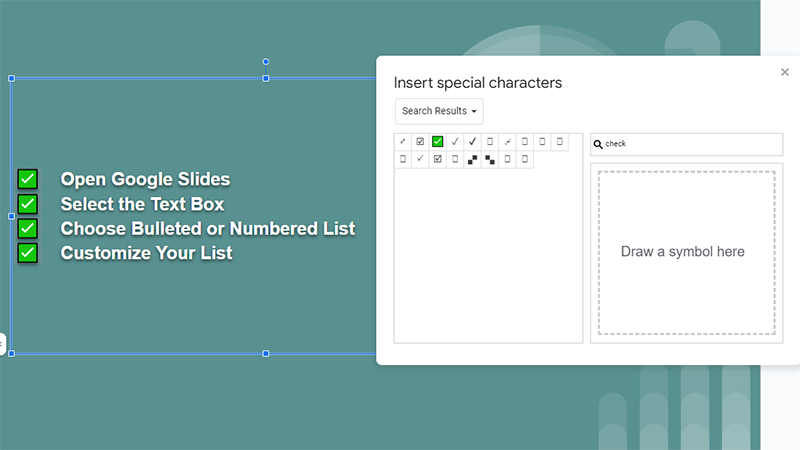Click the green check bullet beside Choose Bulleted or Numbered List
The image size is (800, 450).
click(x=28, y=228)
